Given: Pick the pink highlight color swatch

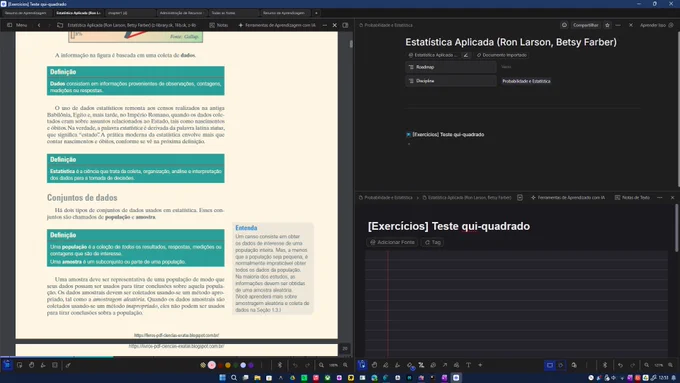Looking at the screenshot, I should pyautogui.click(x=212, y=365).
